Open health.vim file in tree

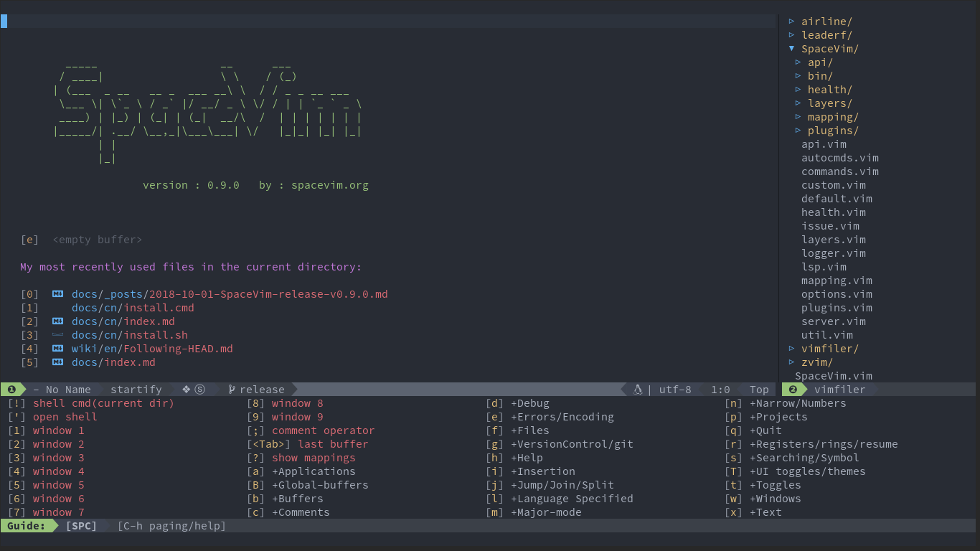coord(834,212)
